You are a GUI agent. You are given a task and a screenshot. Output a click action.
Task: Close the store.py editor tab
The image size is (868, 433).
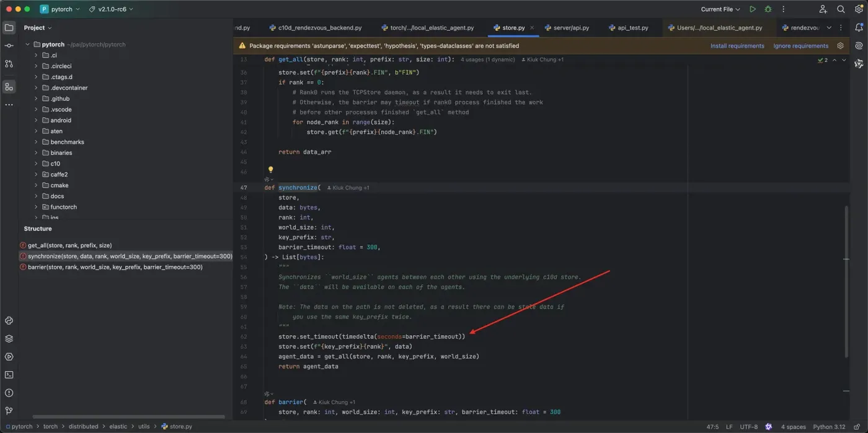(x=532, y=28)
